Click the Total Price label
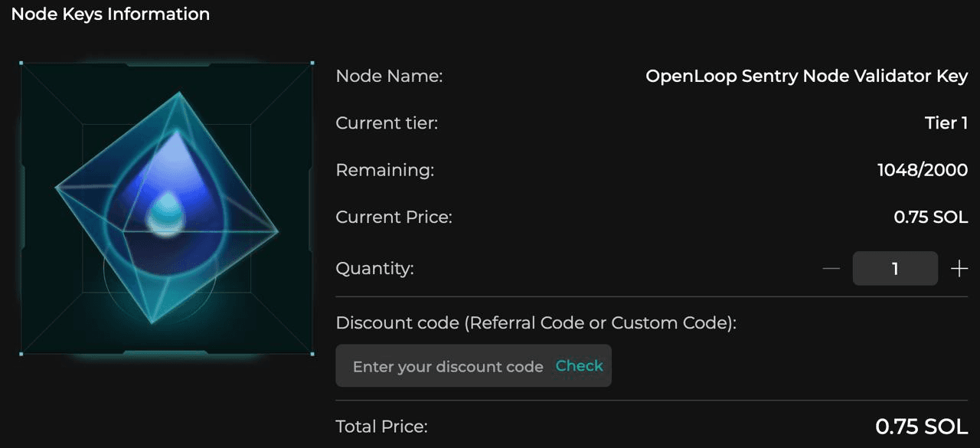 tap(381, 427)
